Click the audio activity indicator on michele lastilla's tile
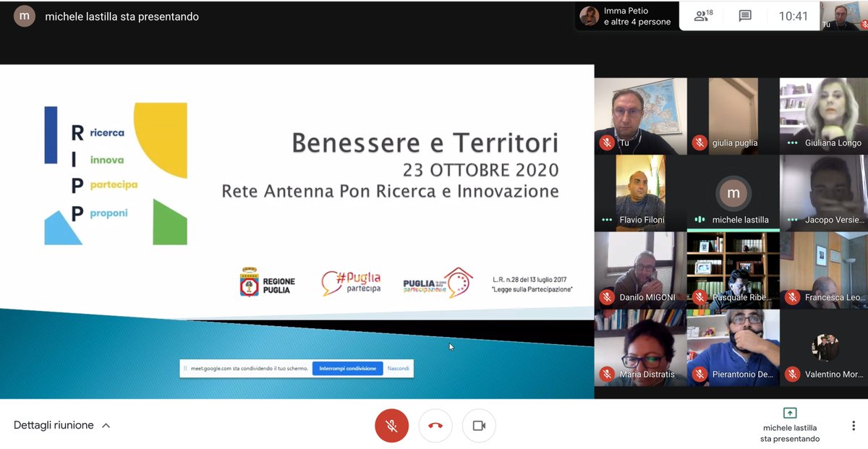Image resolution: width=868 pixels, height=449 pixels. tap(700, 220)
